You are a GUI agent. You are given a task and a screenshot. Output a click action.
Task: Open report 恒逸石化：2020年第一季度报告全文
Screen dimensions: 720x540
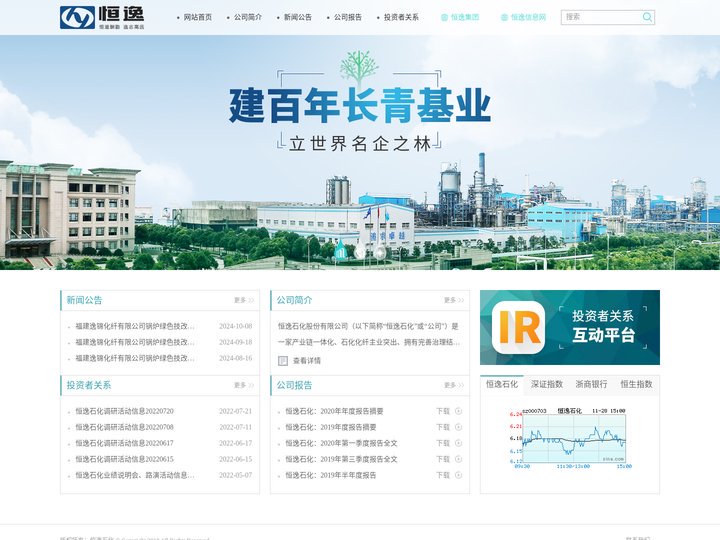[x=341, y=443]
